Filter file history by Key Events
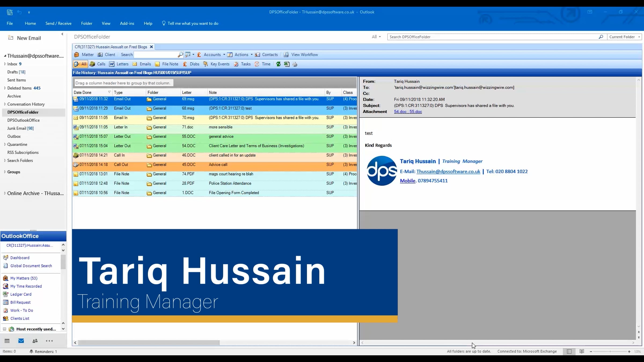 216,64
